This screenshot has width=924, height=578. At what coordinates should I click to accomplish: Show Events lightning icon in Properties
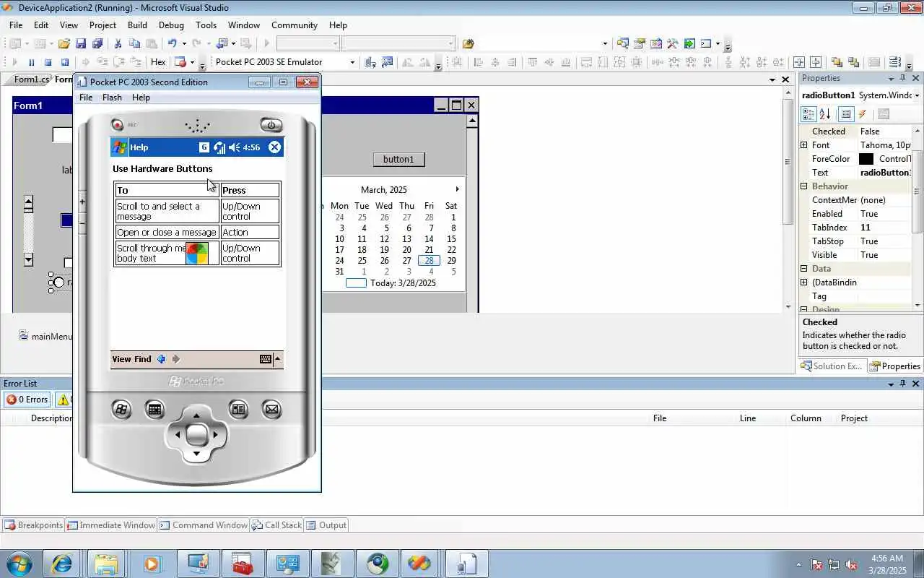click(x=863, y=114)
